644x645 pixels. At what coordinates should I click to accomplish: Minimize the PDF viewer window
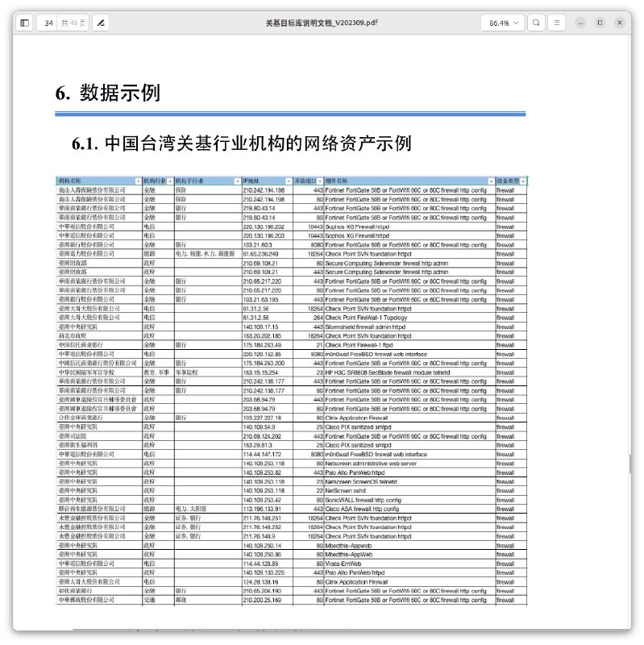(x=580, y=23)
